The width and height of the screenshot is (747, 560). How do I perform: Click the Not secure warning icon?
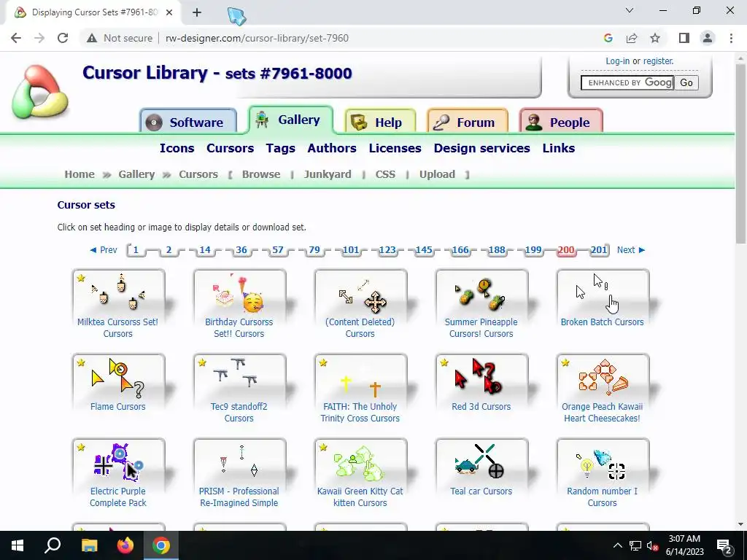(92, 38)
